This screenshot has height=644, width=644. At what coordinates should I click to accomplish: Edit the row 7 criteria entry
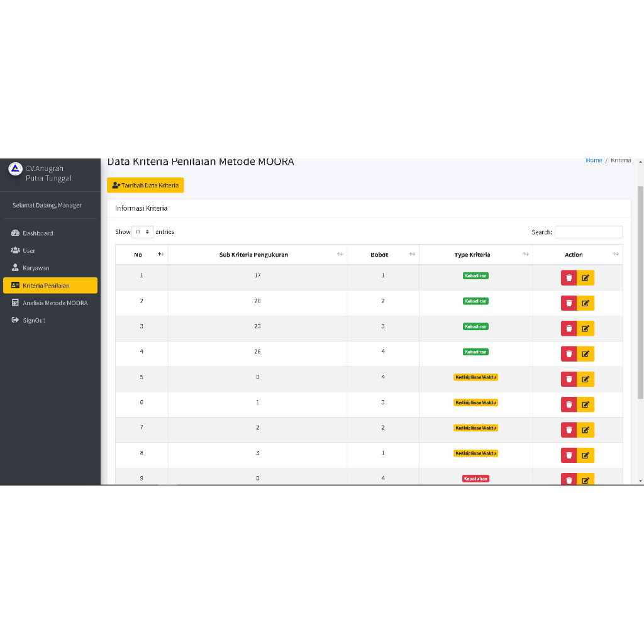[586, 430]
